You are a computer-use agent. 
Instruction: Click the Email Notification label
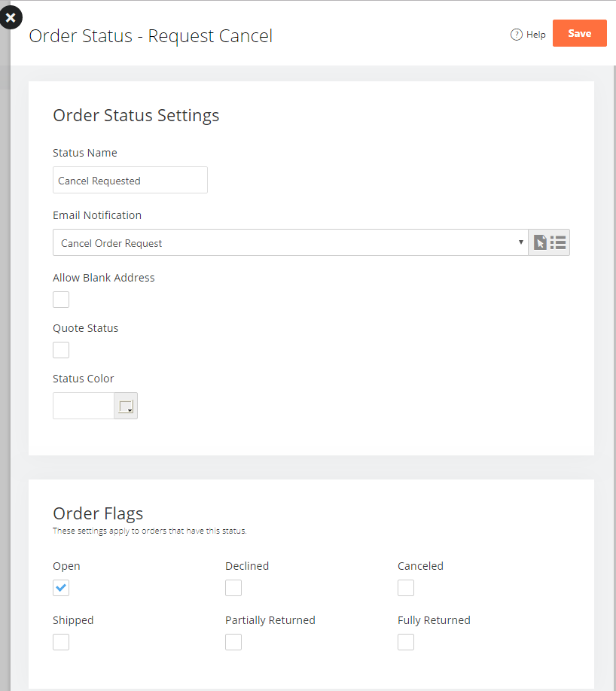[x=97, y=215]
